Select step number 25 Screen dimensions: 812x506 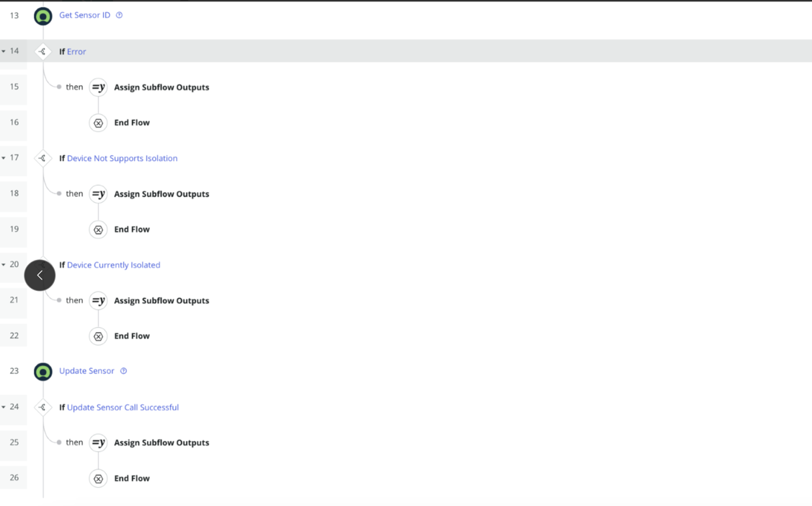pos(14,442)
